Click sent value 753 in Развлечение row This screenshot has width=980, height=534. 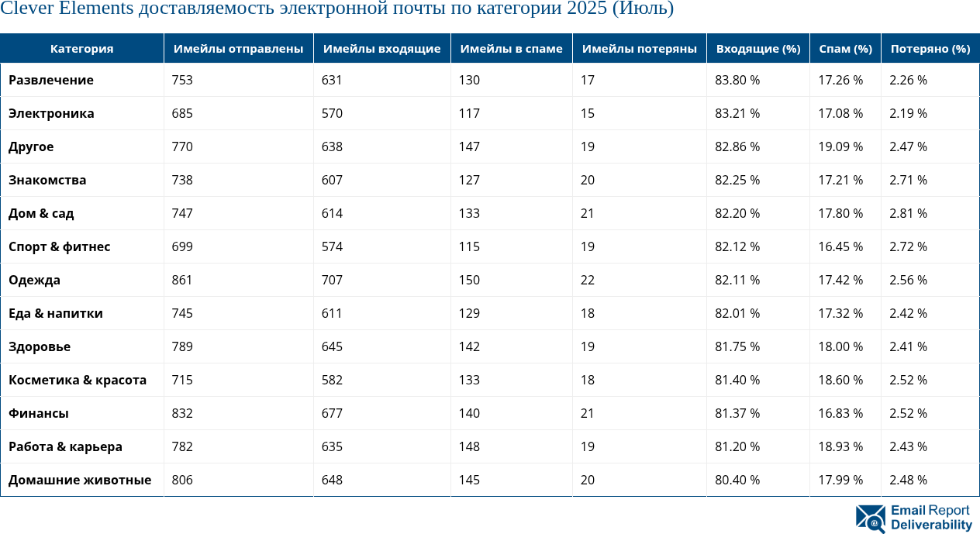coord(182,80)
